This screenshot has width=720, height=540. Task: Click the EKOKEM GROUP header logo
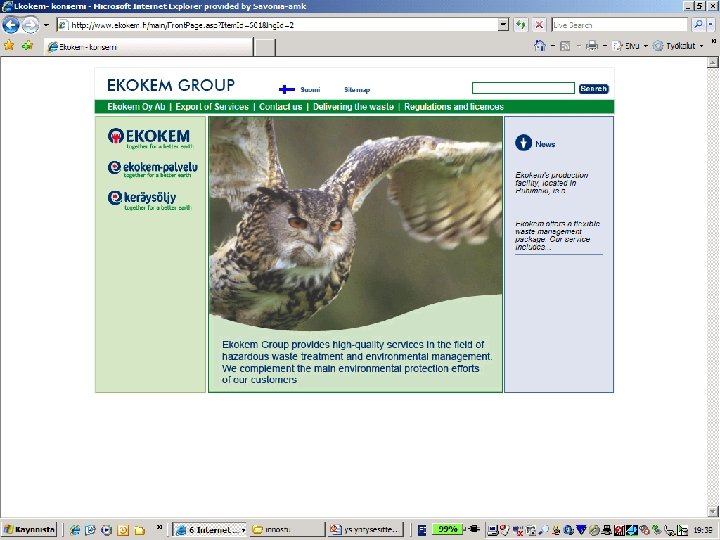click(x=171, y=85)
